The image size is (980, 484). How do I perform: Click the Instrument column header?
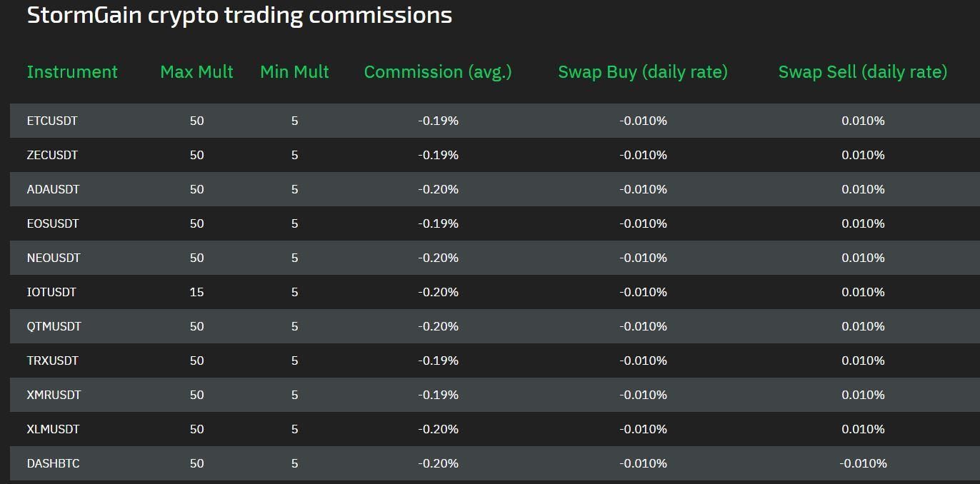click(72, 72)
